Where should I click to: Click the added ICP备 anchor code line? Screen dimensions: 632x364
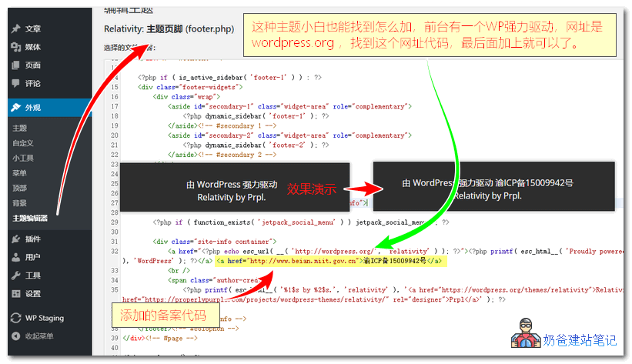[x=329, y=261]
